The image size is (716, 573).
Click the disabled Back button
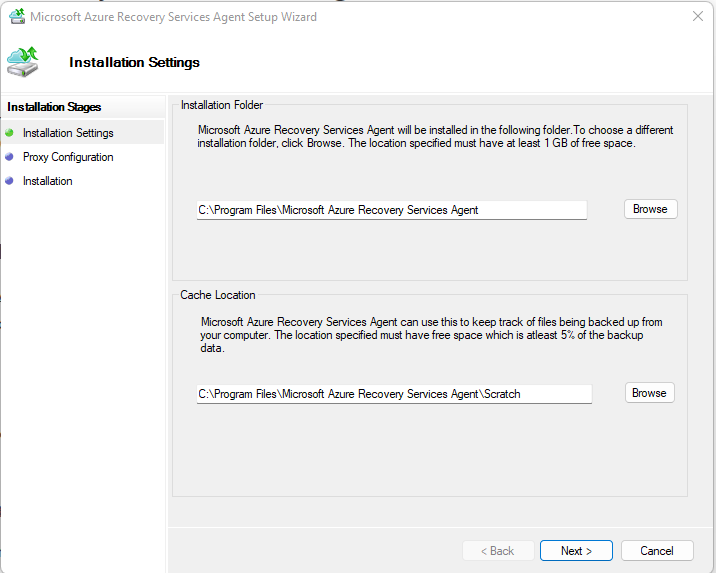pyautogui.click(x=498, y=551)
